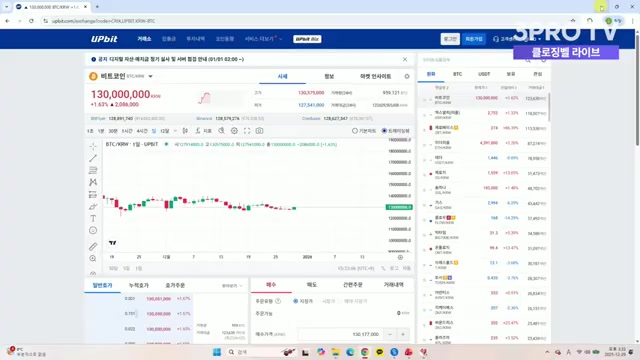Toggle favorite star on the Bitcoin row
This screenshot has height=360, width=640.
click(x=425, y=100)
